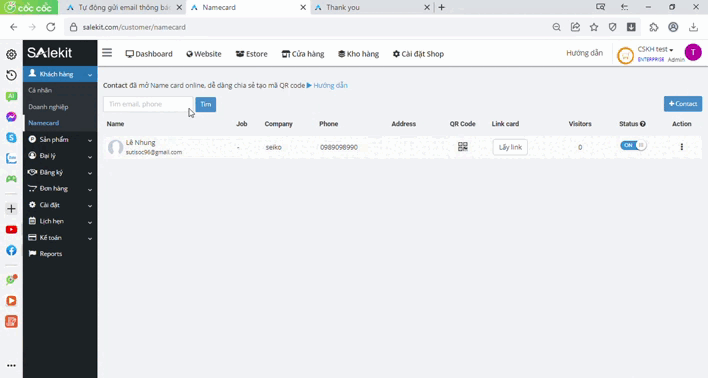Open the shield protection icon
The height and width of the screenshot is (378, 708).
[x=612, y=27]
